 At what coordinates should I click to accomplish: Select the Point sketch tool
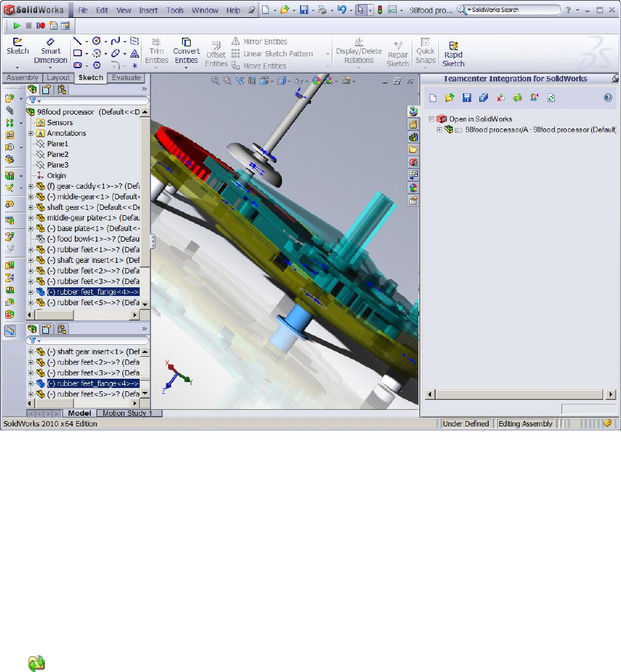point(134,66)
